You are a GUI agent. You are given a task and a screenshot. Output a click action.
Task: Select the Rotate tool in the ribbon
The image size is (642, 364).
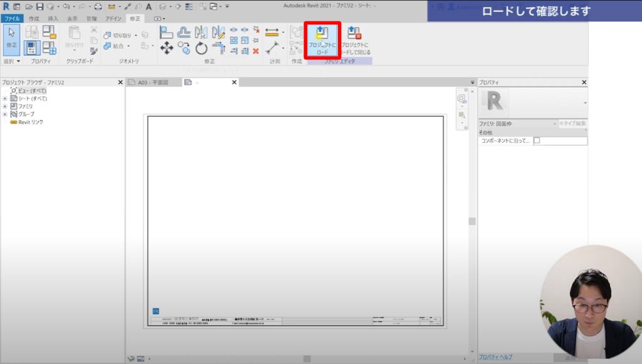(201, 48)
